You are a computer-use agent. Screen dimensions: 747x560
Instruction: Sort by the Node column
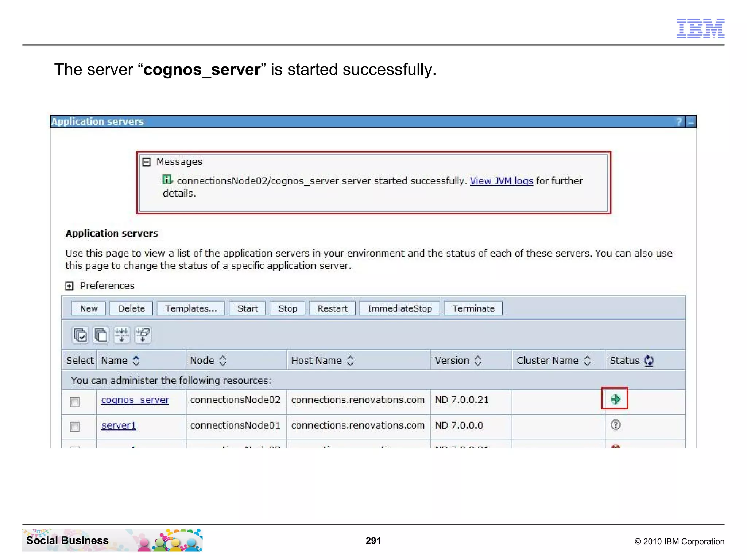[x=223, y=361]
